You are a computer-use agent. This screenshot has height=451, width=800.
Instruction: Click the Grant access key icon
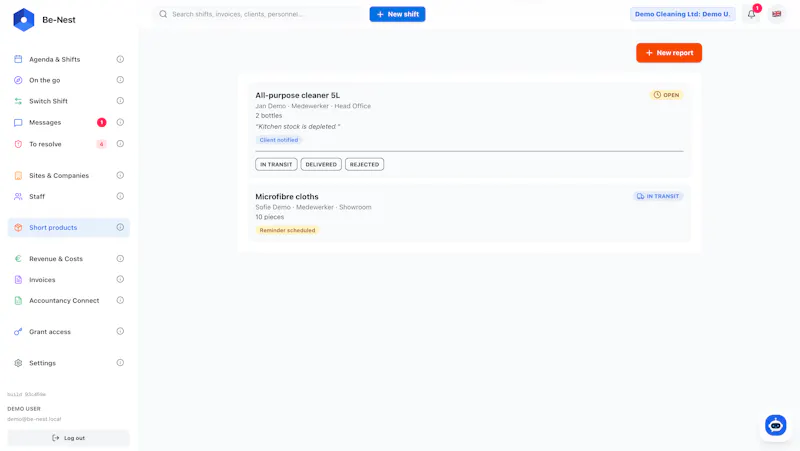18,332
